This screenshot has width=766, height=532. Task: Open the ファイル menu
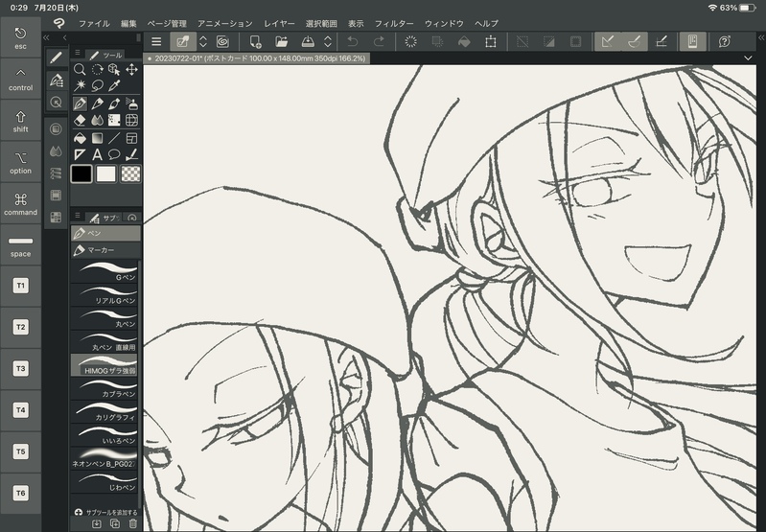[x=94, y=23]
